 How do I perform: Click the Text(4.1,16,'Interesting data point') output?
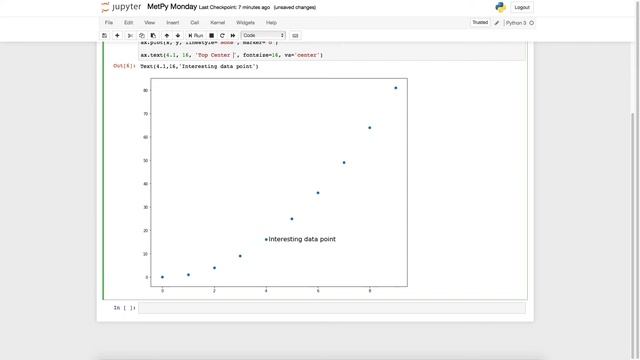tap(199, 66)
